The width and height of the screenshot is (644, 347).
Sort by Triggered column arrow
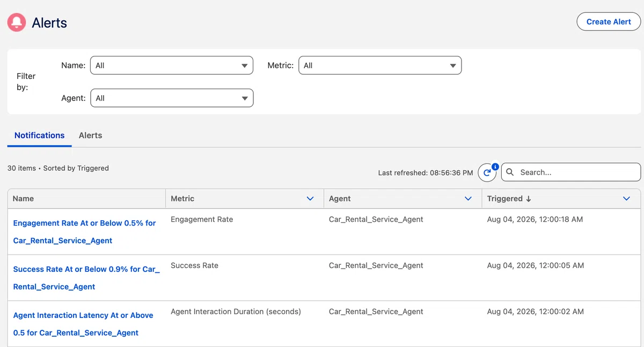529,199
